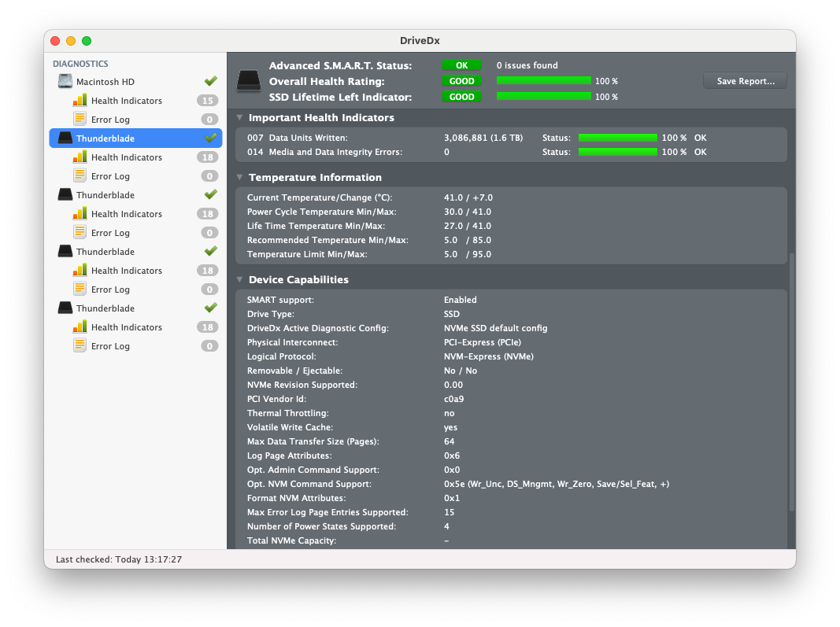Screen dimensions: 840x627
Task: Click 'Opt. NVM Command Support:' value 0x5e
Action: click(556, 484)
